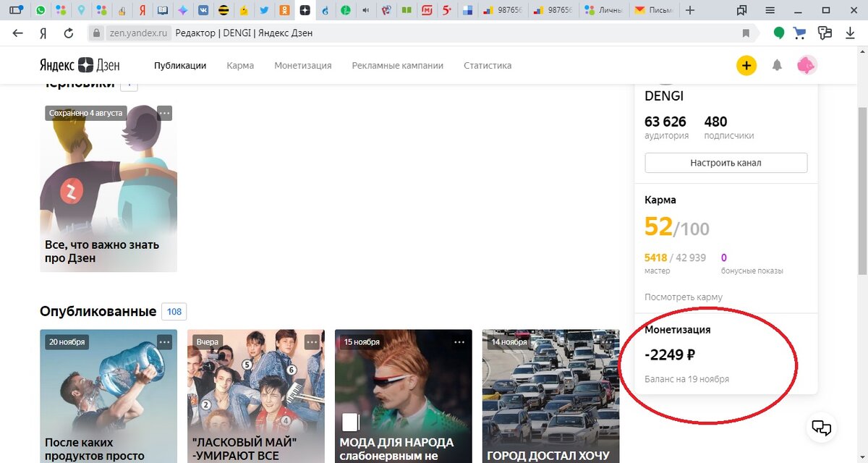Click the Яндекс Дзен logo

click(x=80, y=65)
